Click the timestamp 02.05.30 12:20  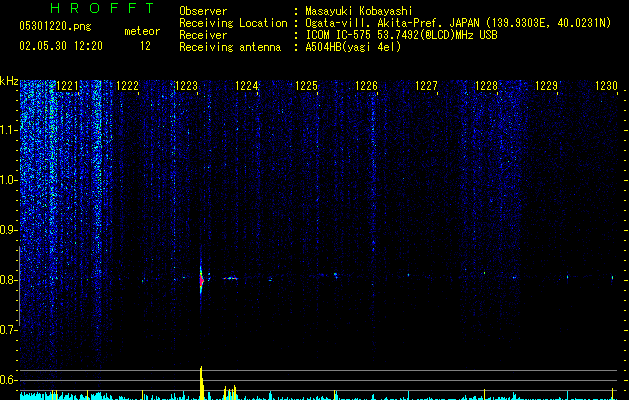pos(61,46)
